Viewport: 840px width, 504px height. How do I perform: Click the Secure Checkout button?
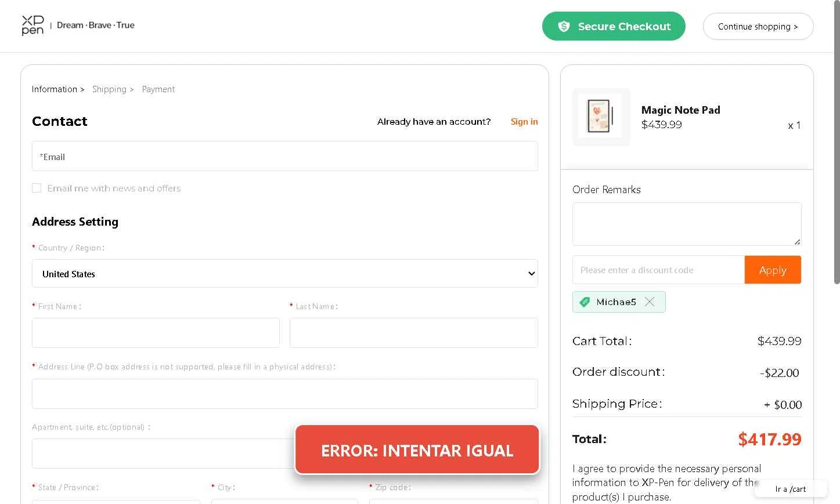(614, 26)
